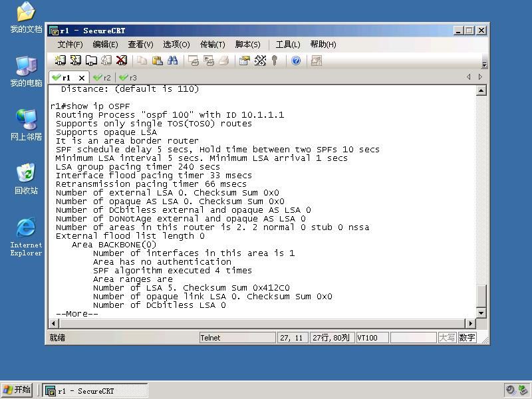Click the Telnet status bar field

pos(237,338)
